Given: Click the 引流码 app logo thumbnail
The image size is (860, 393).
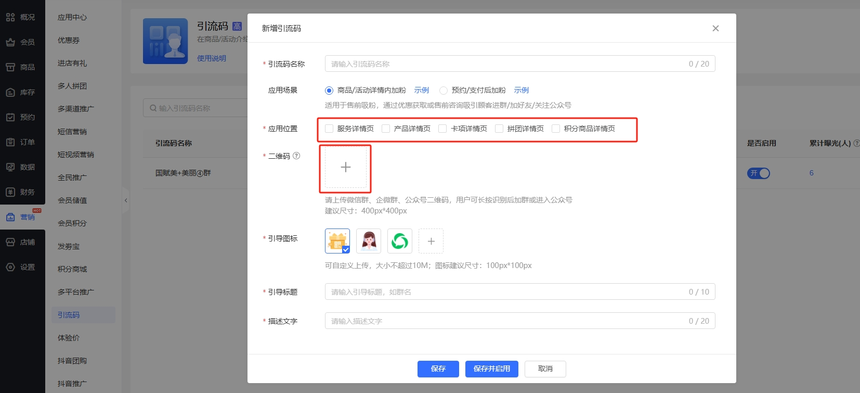Looking at the screenshot, I should (165, 41).
